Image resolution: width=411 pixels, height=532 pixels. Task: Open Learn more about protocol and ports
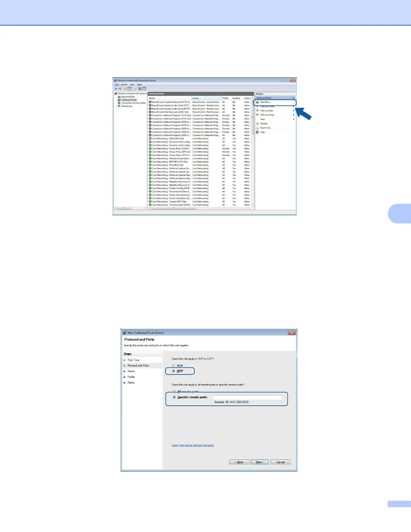point(193,445)
